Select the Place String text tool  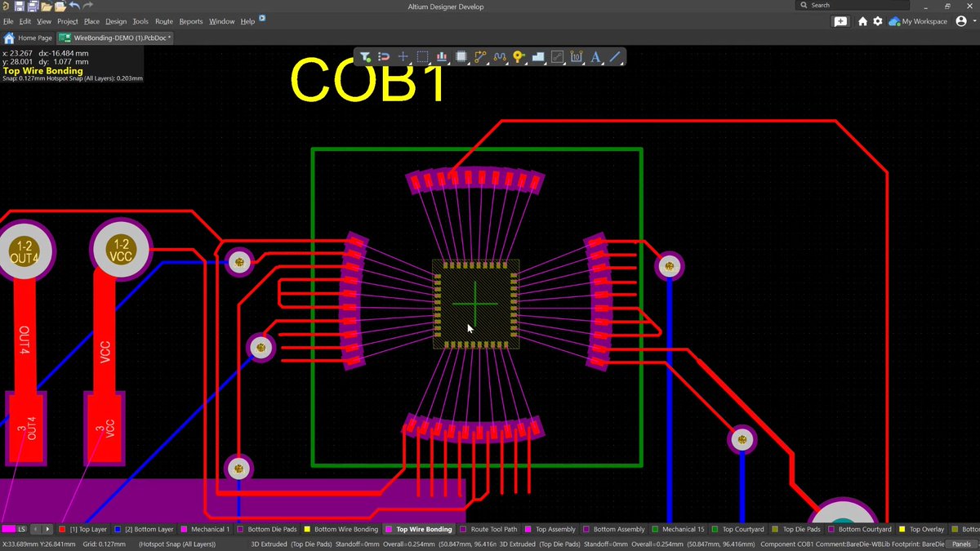click(596, 57)
